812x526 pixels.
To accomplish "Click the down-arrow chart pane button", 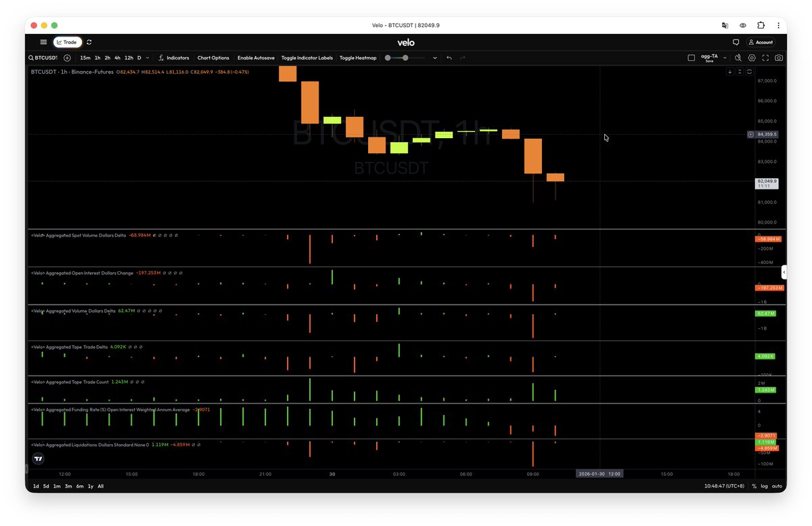I will [730, 72].
